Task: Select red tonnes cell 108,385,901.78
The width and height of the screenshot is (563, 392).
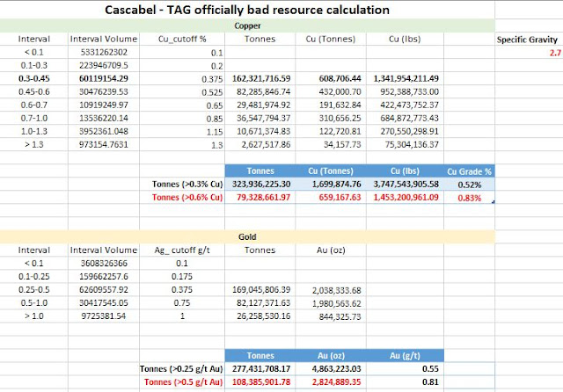Action: click(x=261, y=382)
